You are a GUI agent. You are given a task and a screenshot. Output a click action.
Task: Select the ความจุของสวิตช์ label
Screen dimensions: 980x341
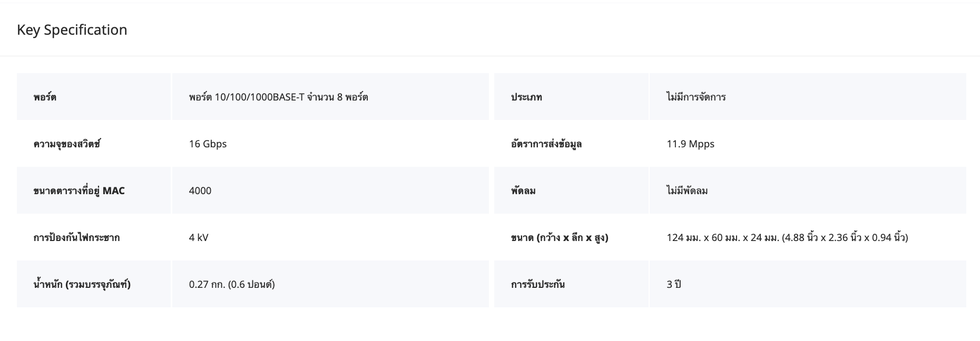click(x=67, y=144)
